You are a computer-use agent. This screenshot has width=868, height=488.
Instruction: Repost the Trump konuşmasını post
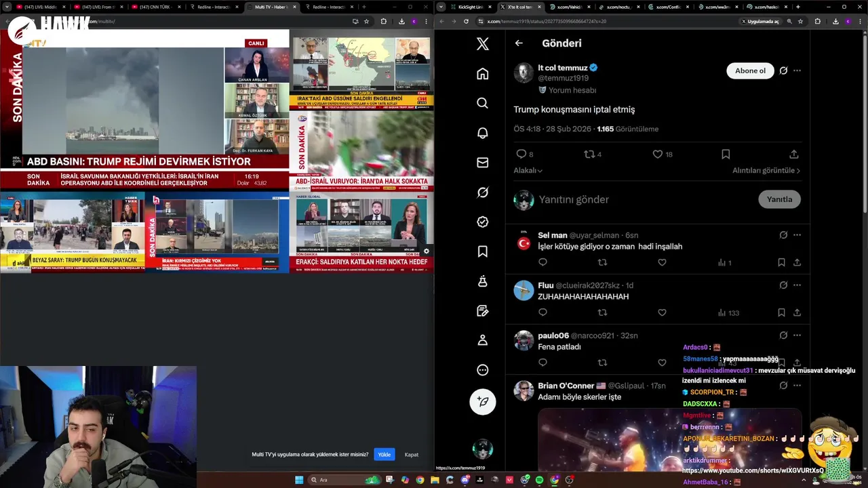(589, 155)
